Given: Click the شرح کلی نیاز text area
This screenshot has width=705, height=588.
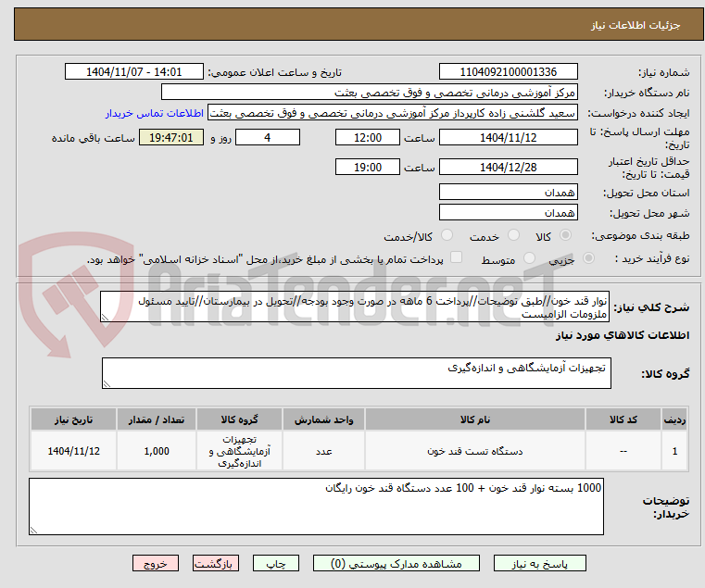Looking at the screenshot, I should [x=355, y=307].
